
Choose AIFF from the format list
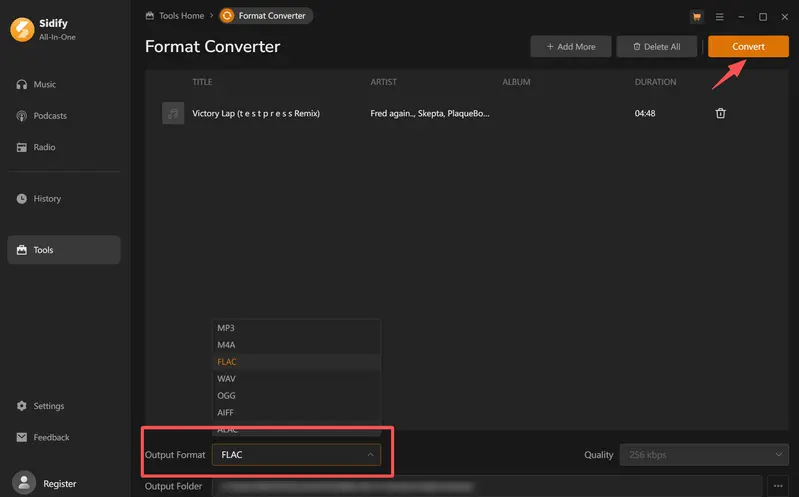tap(296, 412)
